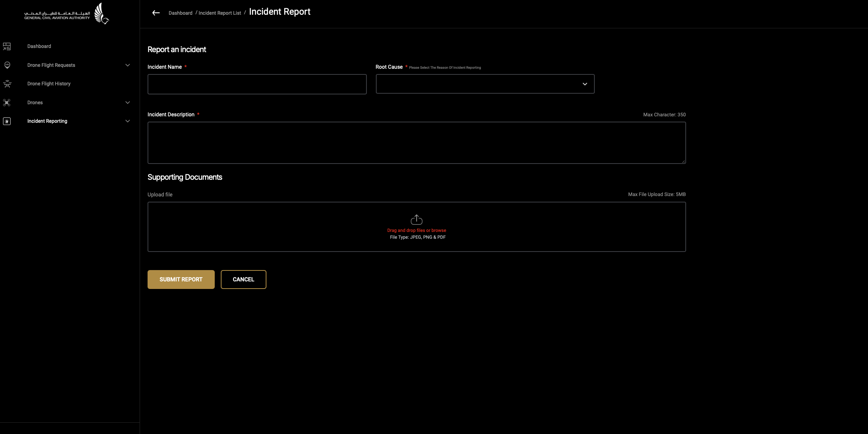The width and height of the screenshot is (868, 434).
Task: Click the Dashboard sidebar icon
Action: [x=7, y=46]
